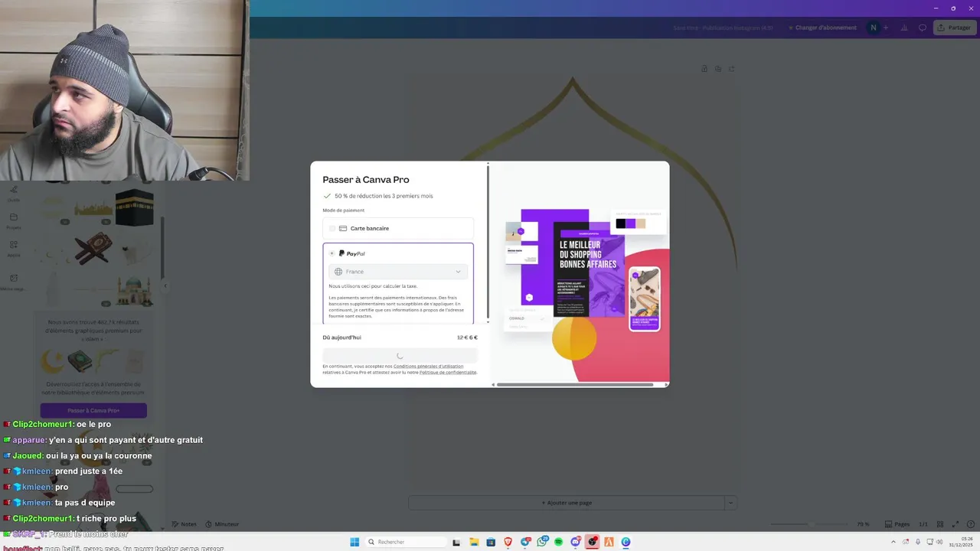Open the Pages view button
The image size is (980, 551).
pos(897,524)
